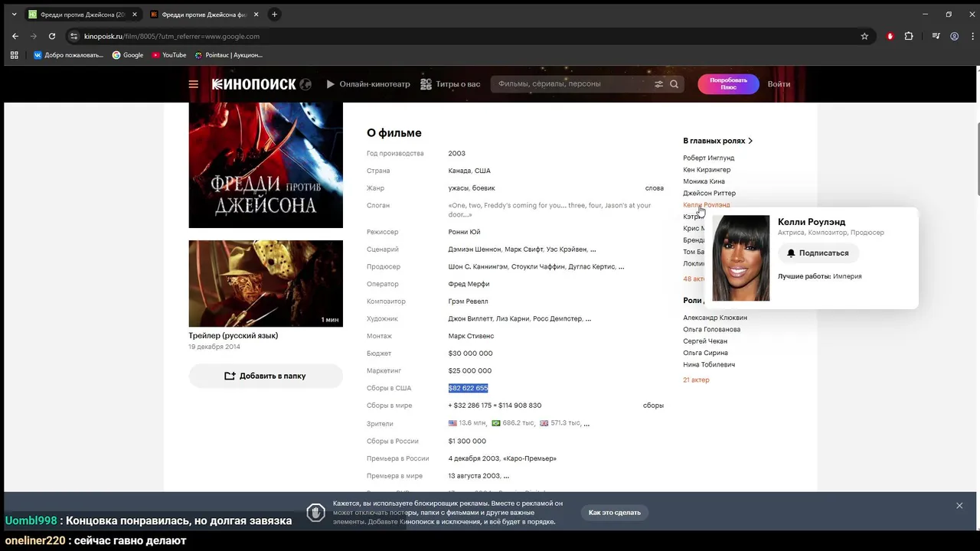Expand viewers by country ellipsis
This screenshot has width=980, height=551.
click(586, 423)
